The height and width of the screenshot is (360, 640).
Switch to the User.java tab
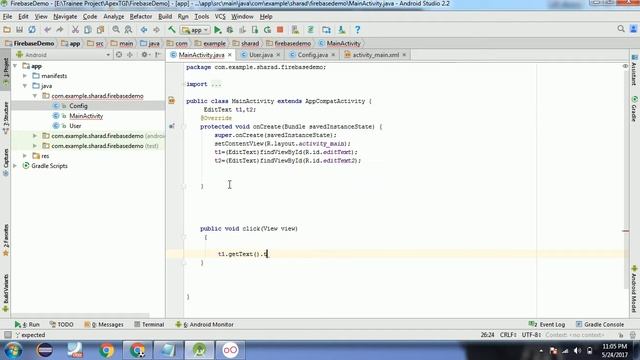coord(261,55)
